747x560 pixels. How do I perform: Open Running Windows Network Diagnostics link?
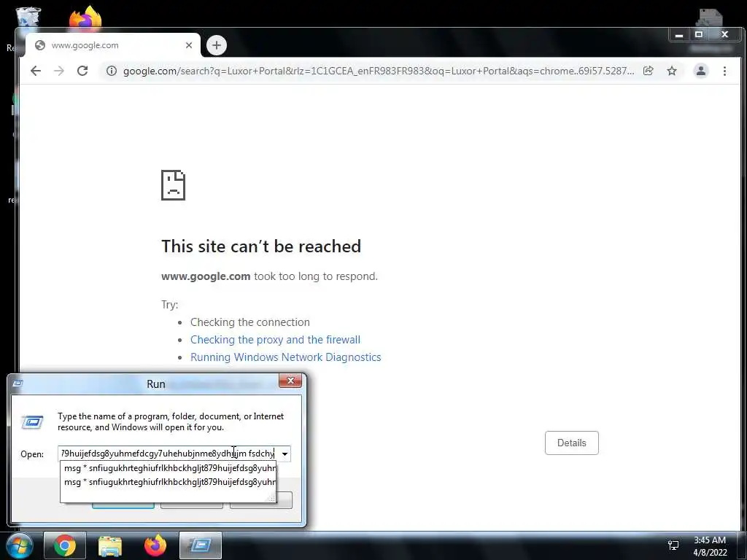(x=286, y=357)
